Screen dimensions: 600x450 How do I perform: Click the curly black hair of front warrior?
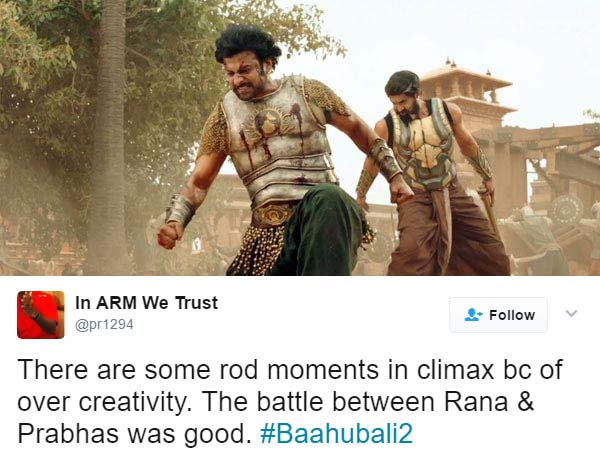(x=247, y=44)
